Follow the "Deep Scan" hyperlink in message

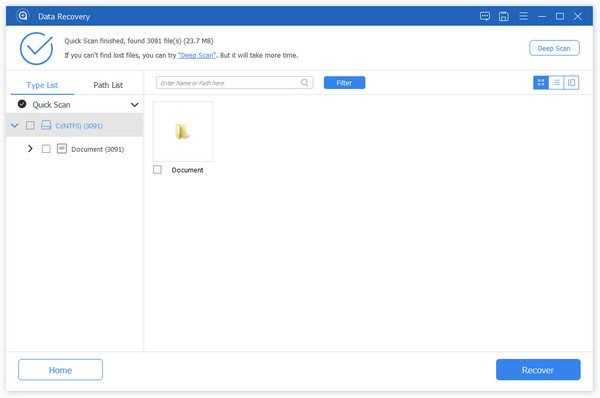[x=197, y=55]
